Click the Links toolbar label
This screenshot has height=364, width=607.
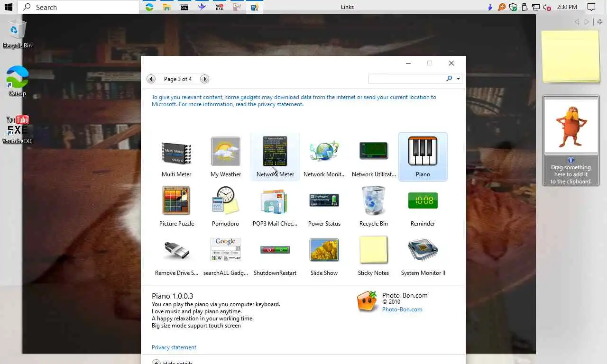(347, 7)
